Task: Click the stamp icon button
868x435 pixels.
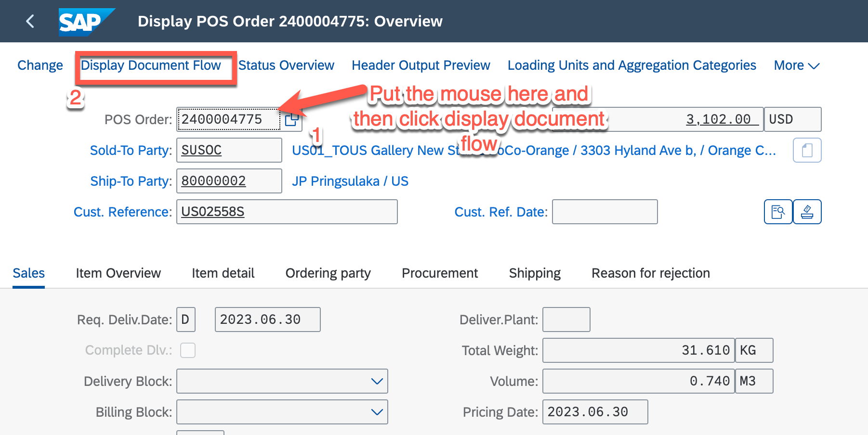Action: 807,212
